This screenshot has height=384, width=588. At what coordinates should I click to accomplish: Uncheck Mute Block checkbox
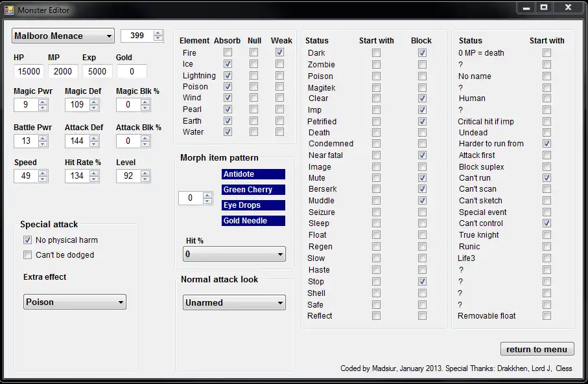point(422,178)
